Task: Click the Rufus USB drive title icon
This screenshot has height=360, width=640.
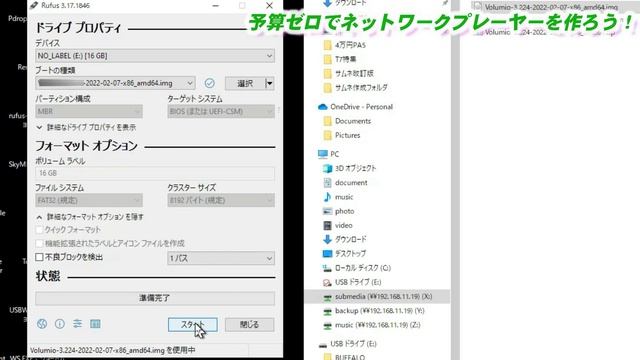Action: [x=34, y=5]
